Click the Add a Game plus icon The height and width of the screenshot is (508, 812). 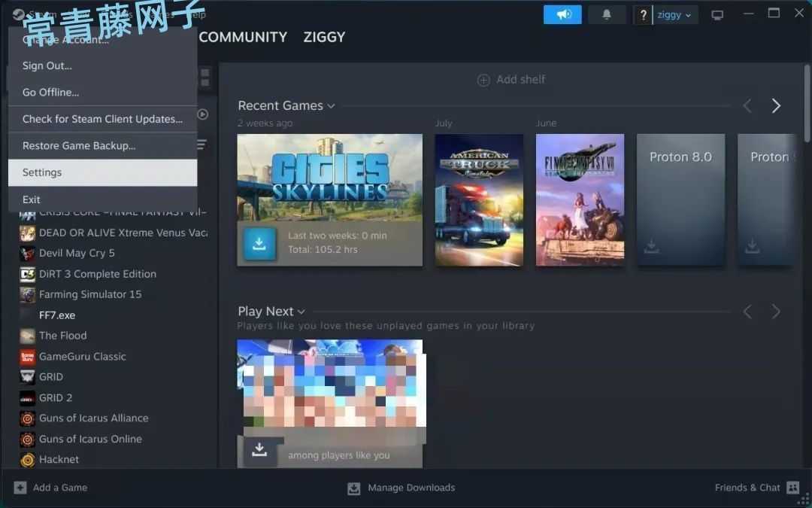(20, 487)
